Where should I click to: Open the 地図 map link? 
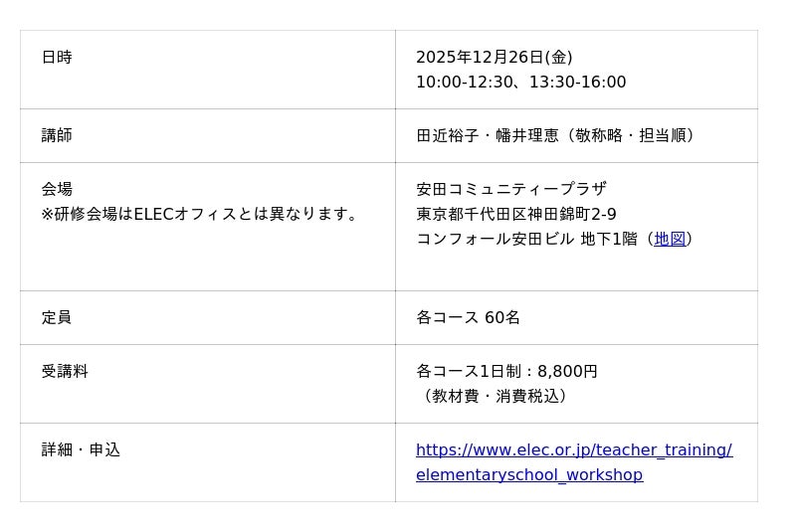point(670,239)
